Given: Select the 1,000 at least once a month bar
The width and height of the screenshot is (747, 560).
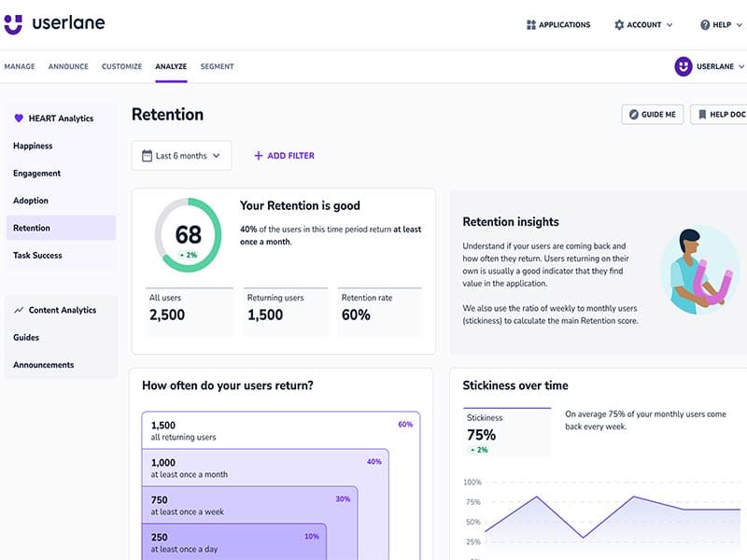Looking at the screenshot, I should [x=264, y=467].
